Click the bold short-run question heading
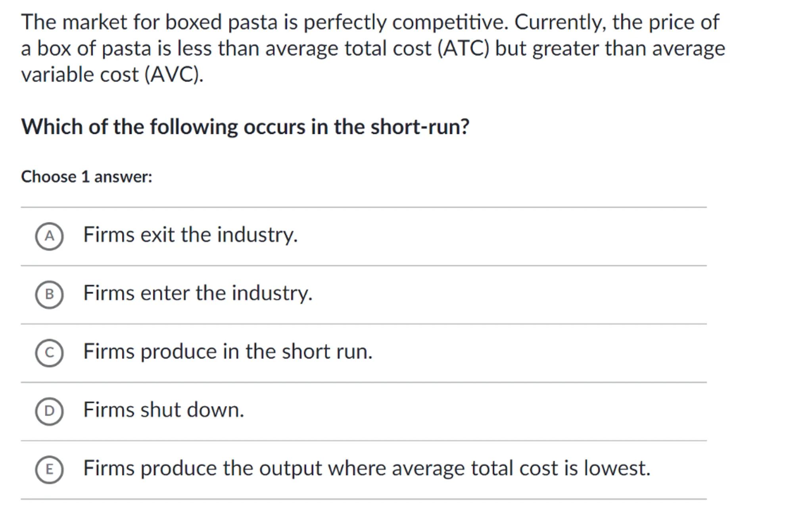 [245, 127]
